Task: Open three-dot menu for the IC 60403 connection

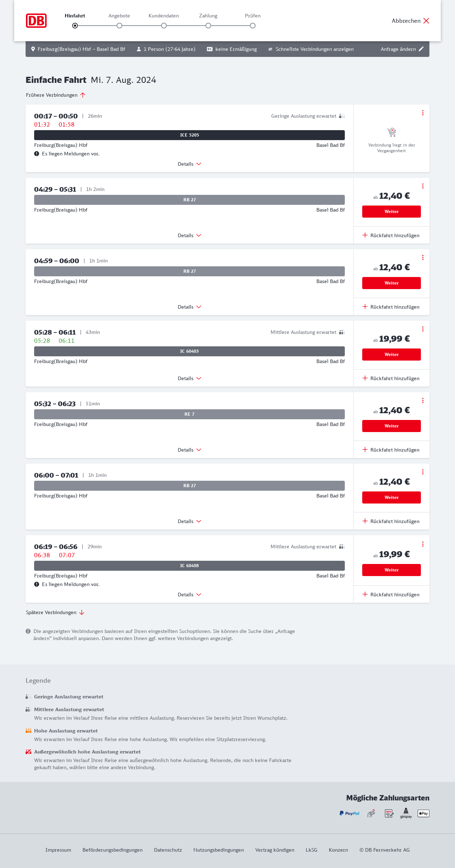Action: 423,329
